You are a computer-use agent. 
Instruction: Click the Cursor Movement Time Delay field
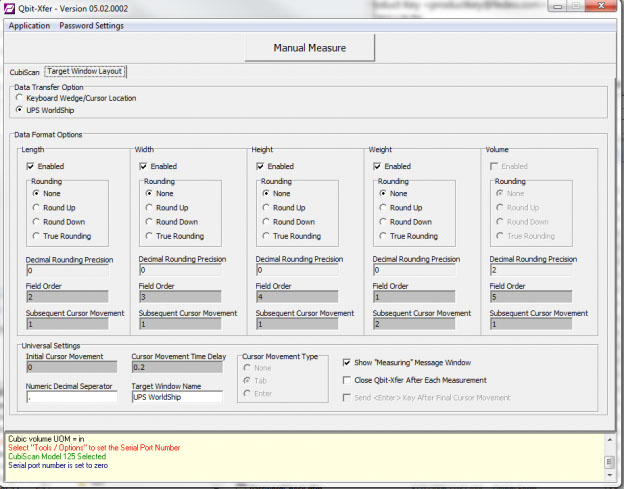176,367
